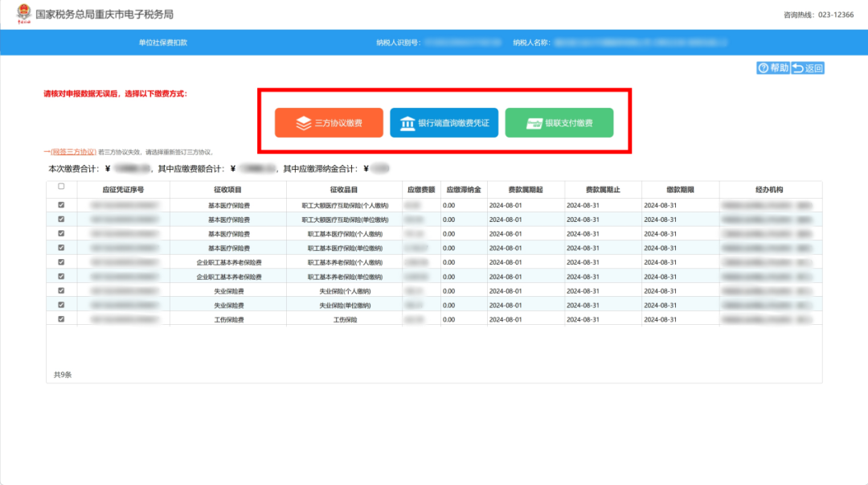Click the tax bureau emblem logo

(x=23, y=14)
